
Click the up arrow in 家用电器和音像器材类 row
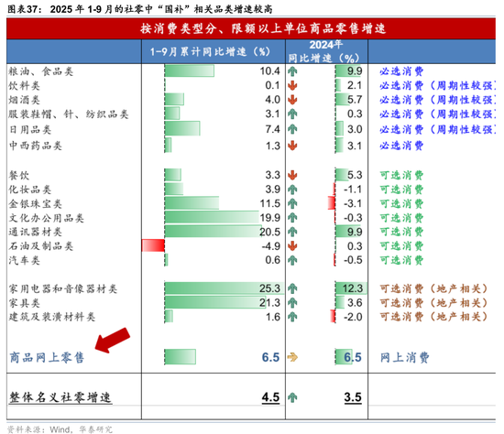click(x=292, y=288)
